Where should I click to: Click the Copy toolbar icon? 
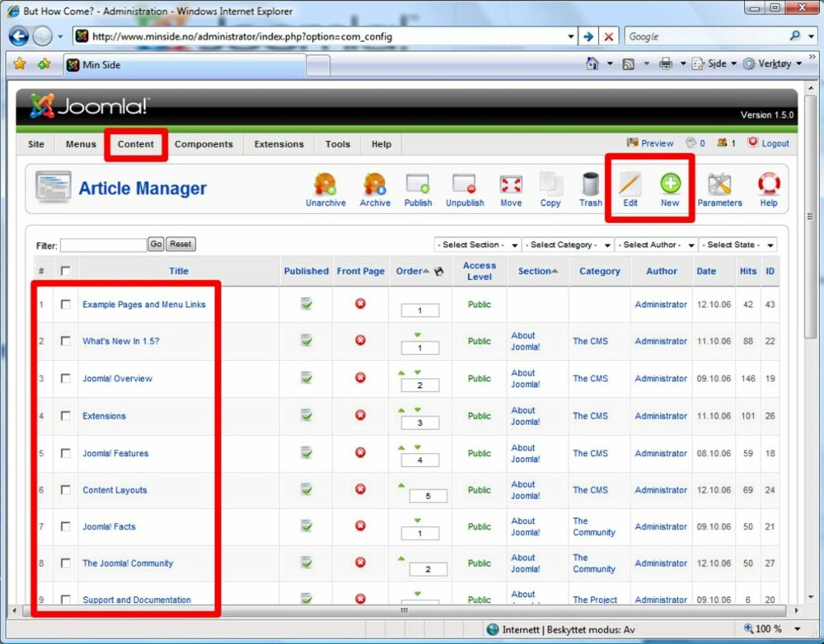550,184
